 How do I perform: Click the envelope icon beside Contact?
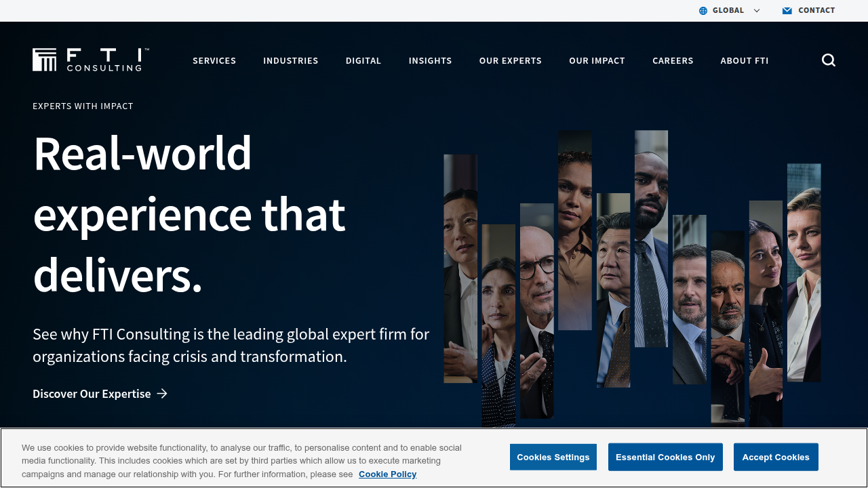[x=787, y=11]
